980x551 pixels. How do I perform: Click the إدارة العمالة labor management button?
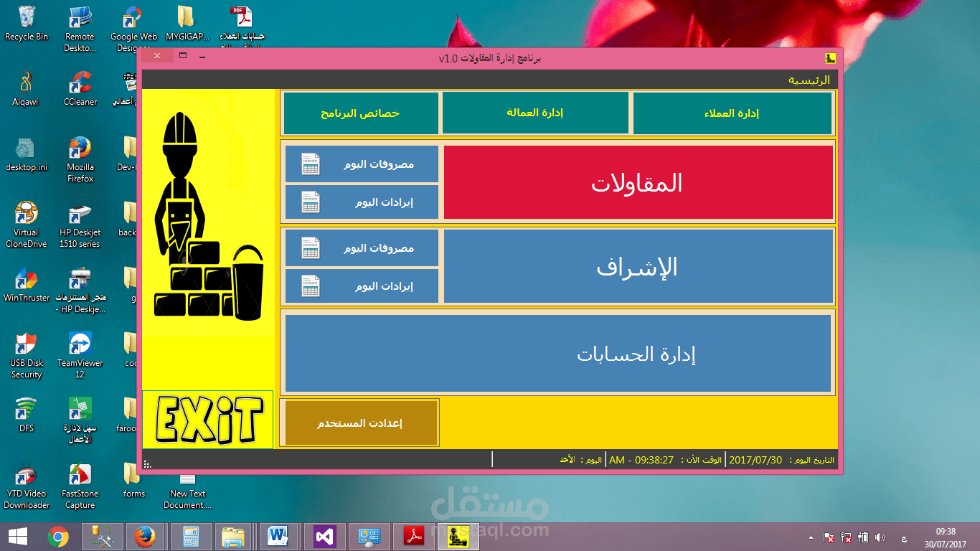tap(535, 113)
